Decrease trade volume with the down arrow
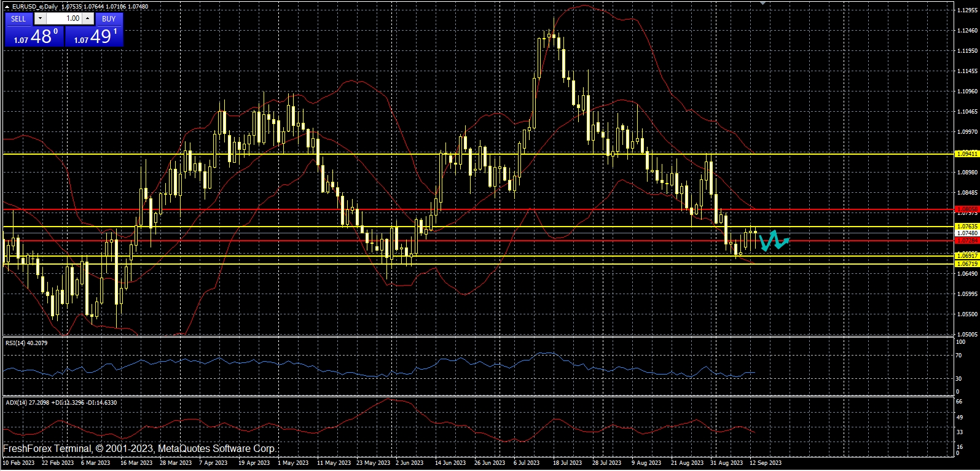Image resolution: width=980 pixels, height=471 pixels. pos(40,18)
